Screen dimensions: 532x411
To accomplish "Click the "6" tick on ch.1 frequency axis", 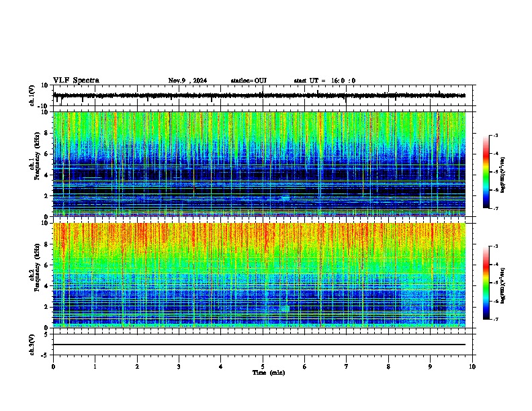I will pyautogui.click(x=47, y=154).
